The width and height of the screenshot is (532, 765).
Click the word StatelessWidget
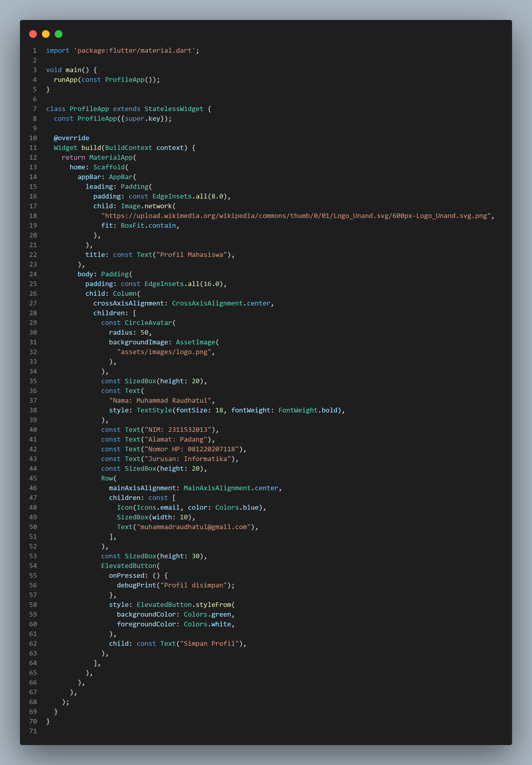coord(174,109)
